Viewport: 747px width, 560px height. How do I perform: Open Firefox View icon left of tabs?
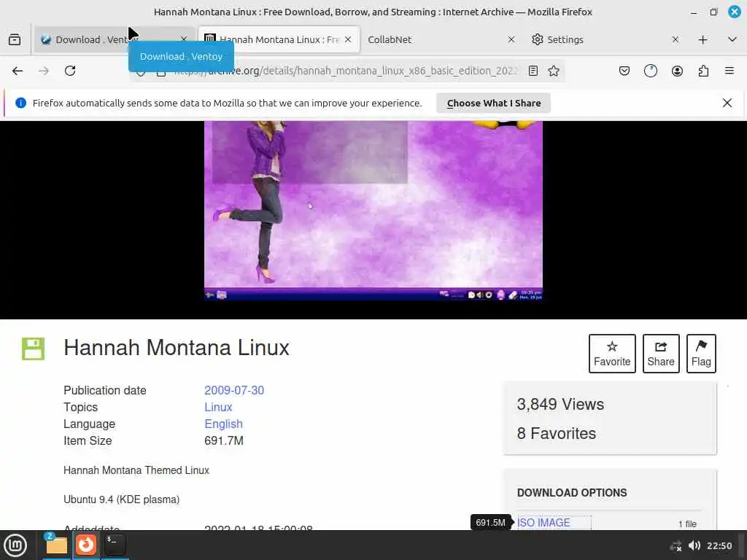pos(15,39)
